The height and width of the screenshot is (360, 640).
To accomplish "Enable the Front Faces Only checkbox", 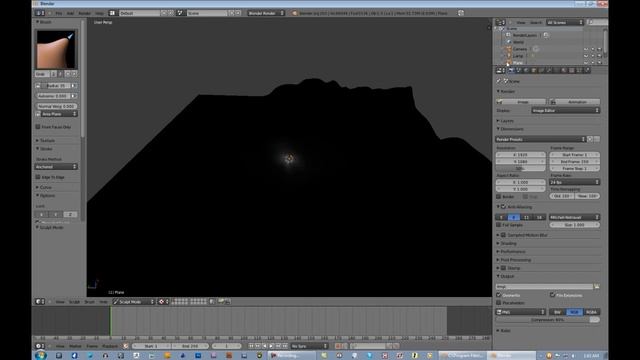I will coord(38,127).
